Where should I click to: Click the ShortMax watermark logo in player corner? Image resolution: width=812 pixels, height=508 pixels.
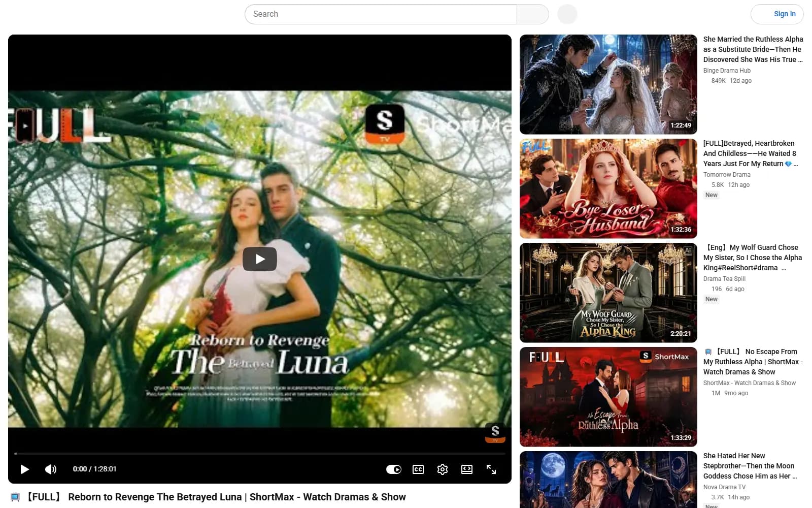(x=495, y=433)
